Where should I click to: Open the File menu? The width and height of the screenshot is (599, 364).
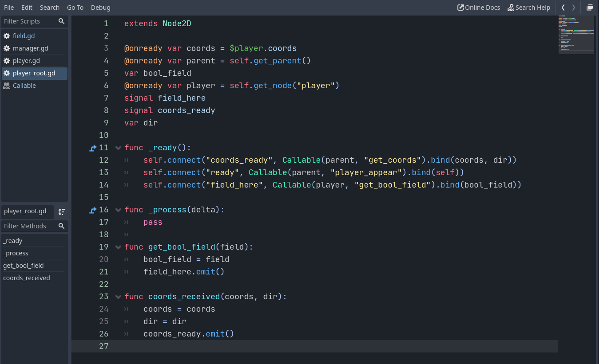pos(9,8)
